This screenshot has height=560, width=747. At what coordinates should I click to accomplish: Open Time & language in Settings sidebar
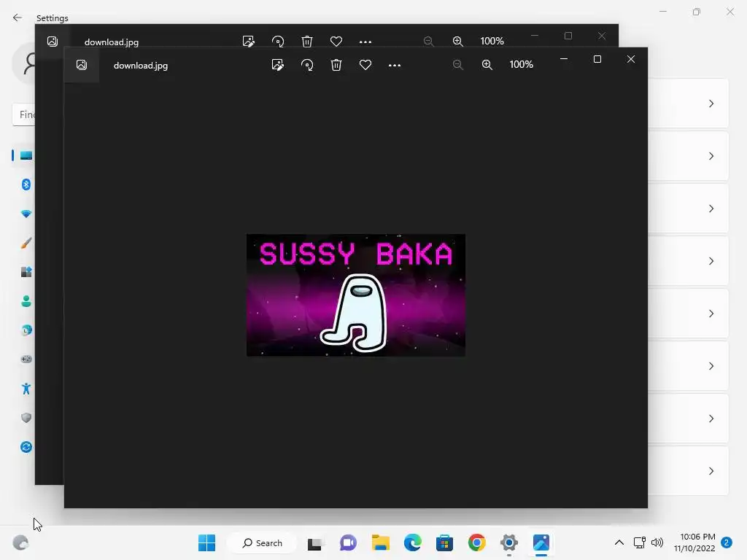tap(26, 330)
